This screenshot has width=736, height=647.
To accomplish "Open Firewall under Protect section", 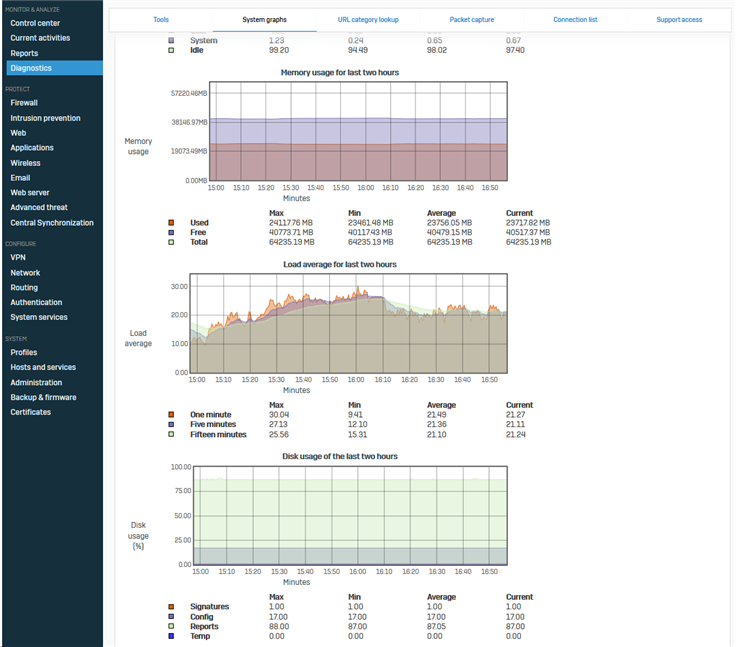I will [24, 103].
